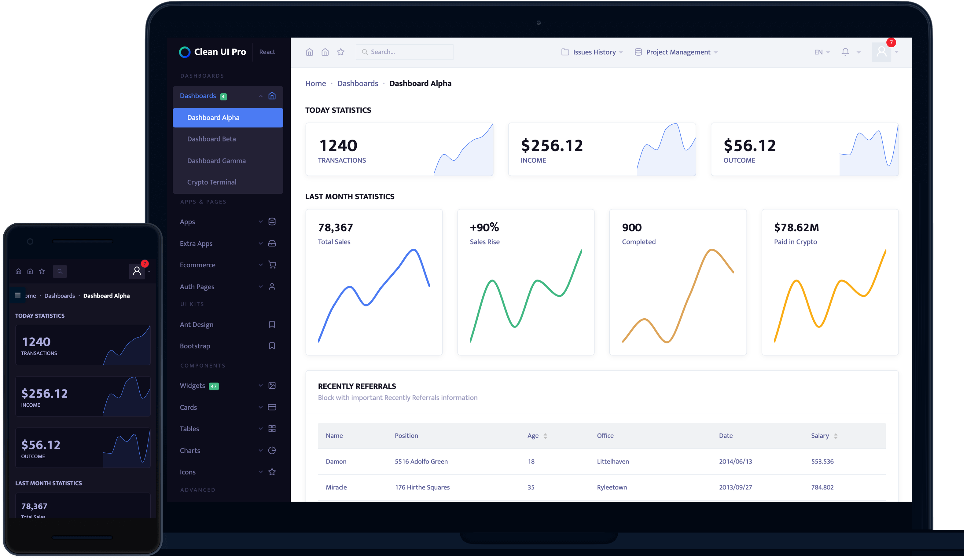This screenshot has height=560, width=978.
Task: Click the Charts pie chart icon in sidebar
Action: point(272,450)
